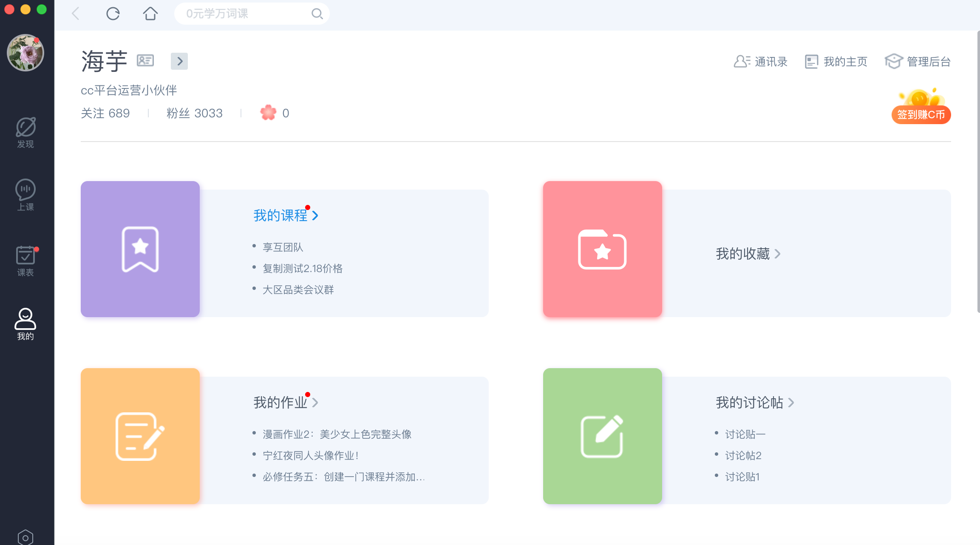Open the 享互团队 course link
Screen dimensions: 980x545
click(283, 247)
